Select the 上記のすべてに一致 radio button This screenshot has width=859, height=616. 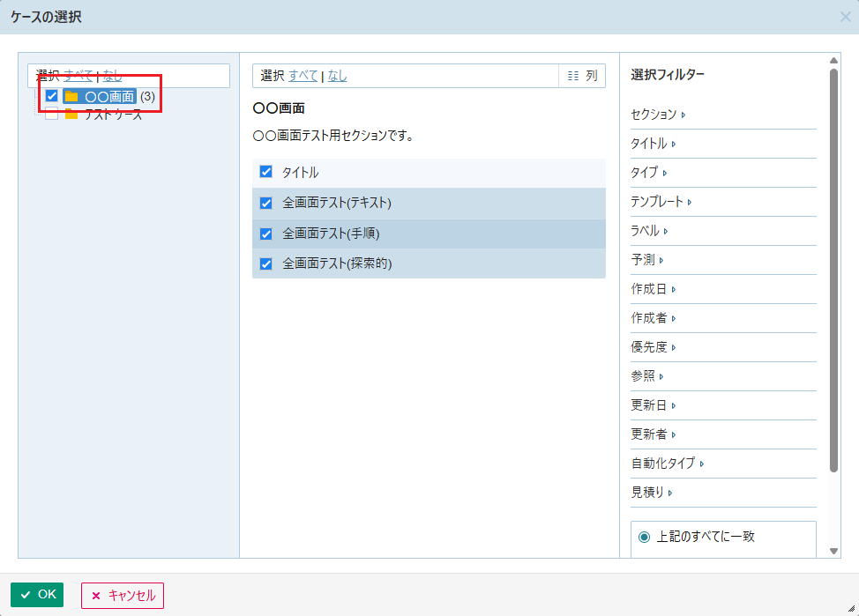point(644,537)
